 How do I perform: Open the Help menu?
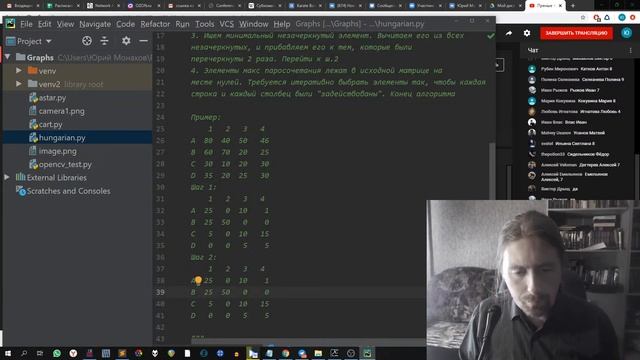click(282, 24)
